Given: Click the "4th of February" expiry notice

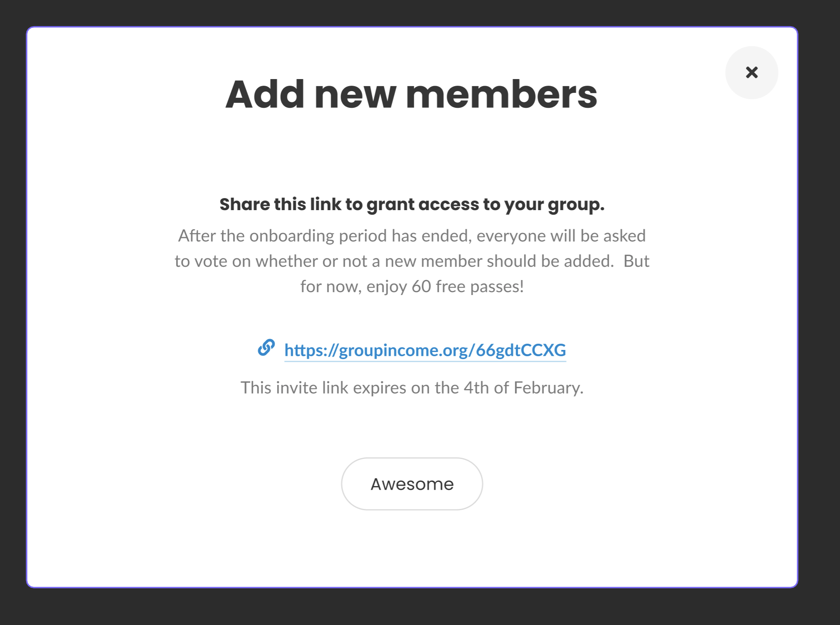Looking at the screenshot, I should coord(412,388).
